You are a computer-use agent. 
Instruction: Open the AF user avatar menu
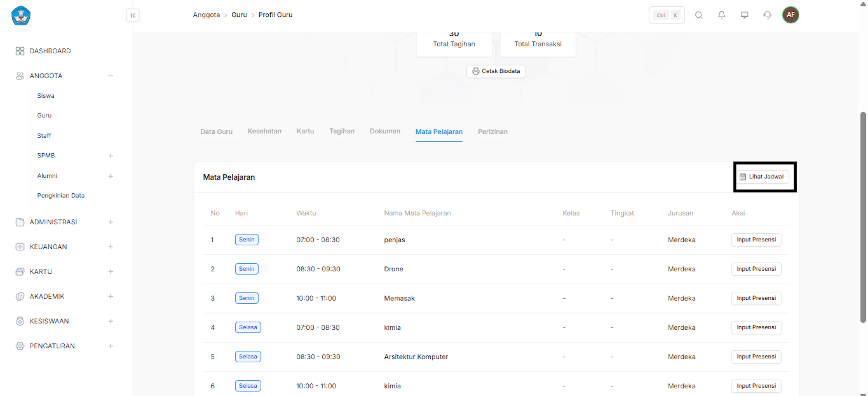[x=790, y=15]
